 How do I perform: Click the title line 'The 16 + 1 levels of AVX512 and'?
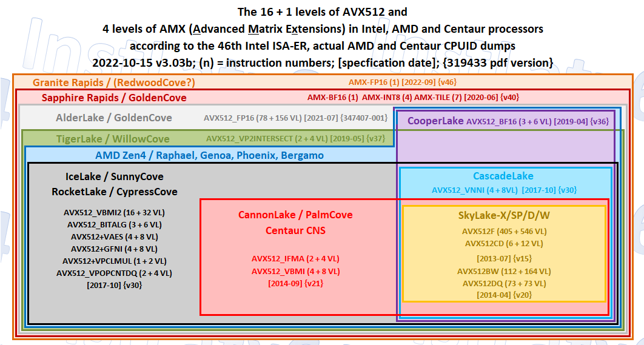(x=323, y=12)
